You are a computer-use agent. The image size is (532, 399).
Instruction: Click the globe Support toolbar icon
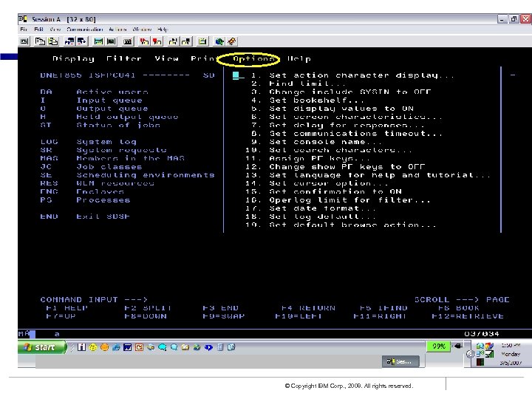(219, 41)
